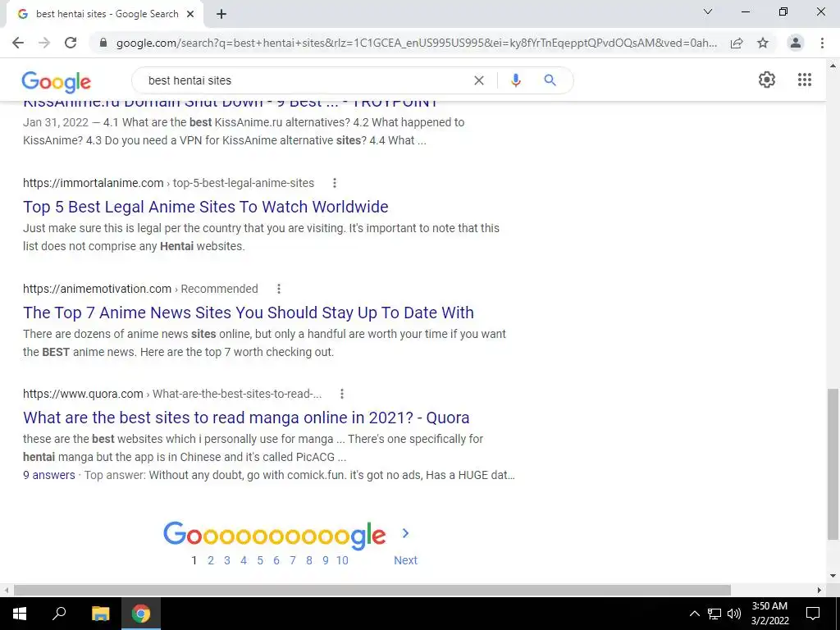View site info lock icon
This screenshot has width=840, height=630.
pyautogui.click(x=103, y=43)
